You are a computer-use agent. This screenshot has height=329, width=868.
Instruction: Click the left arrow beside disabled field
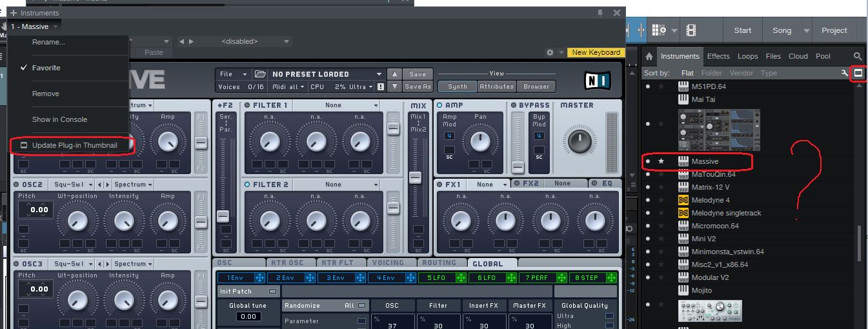click(182, 41)
